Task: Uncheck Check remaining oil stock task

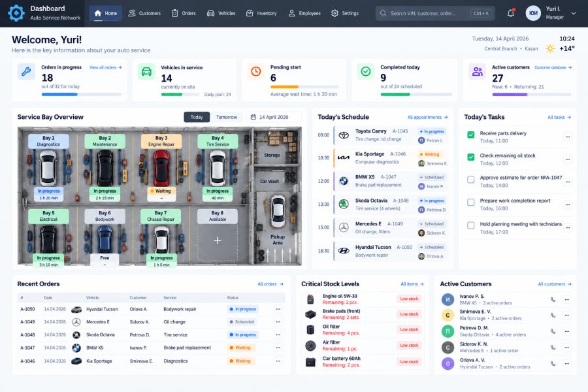Action: (471, 157)
